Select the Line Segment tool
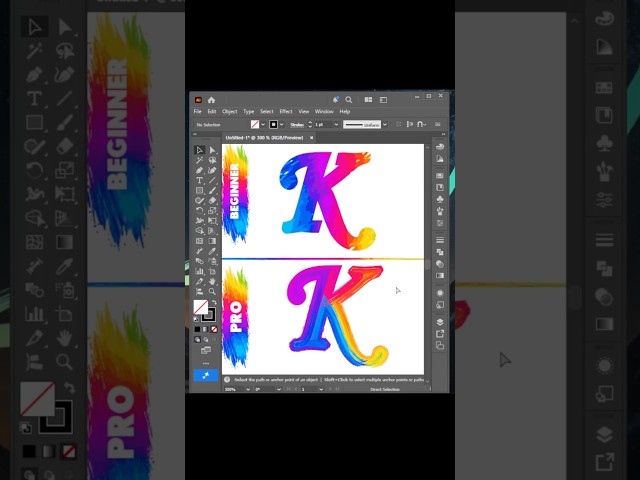This screenshot has width=640, height=480. (212, 180)
